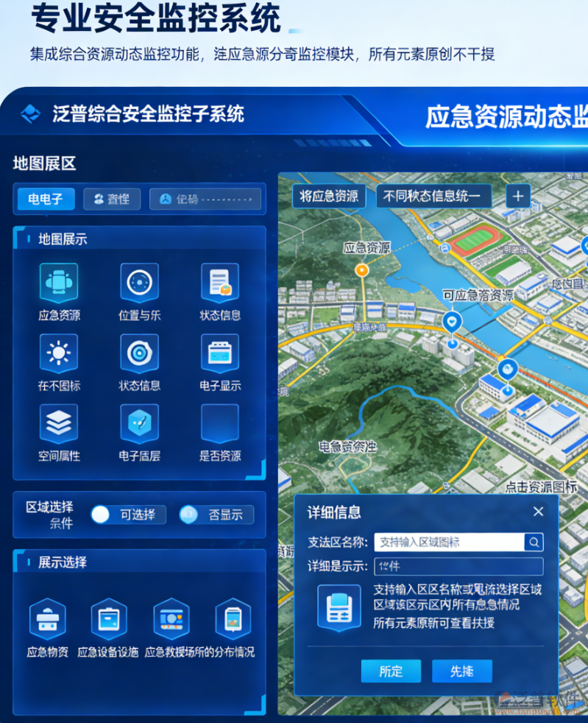588x723 pixels.
Task: Click the 地图展区 heading
Action: click(44, 163)
